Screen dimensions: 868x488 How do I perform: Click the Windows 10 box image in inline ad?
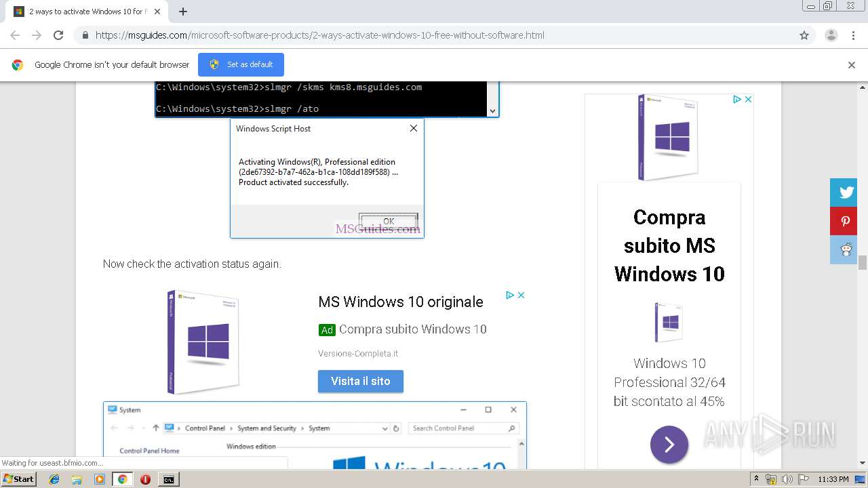tap(202, 342)
